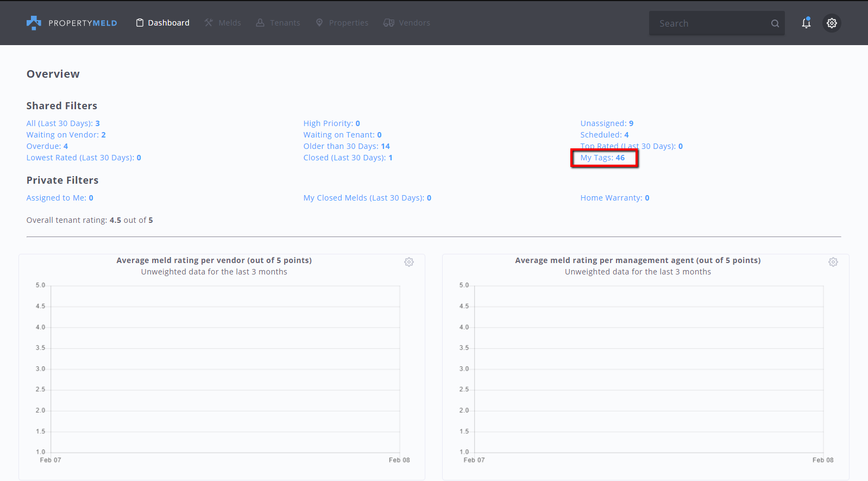Open management agent chart settings gear
The height and width of the screenshot is (481, 868).
tap(833, 262)
